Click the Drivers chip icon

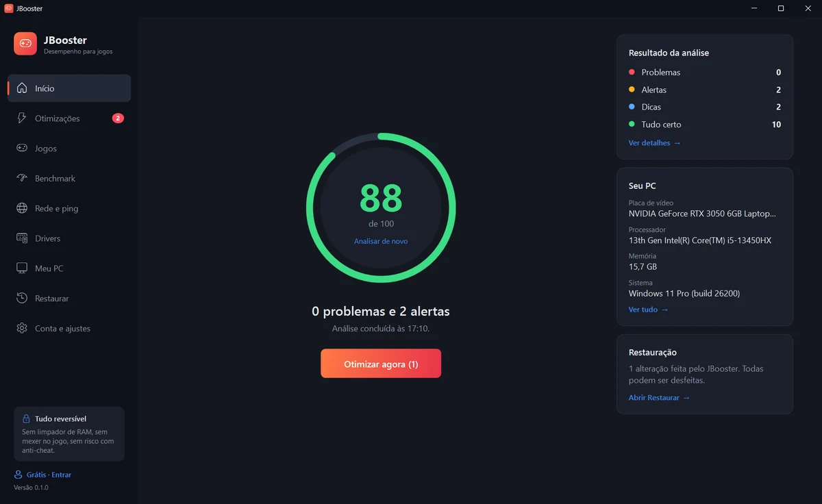tap(22, 238)
